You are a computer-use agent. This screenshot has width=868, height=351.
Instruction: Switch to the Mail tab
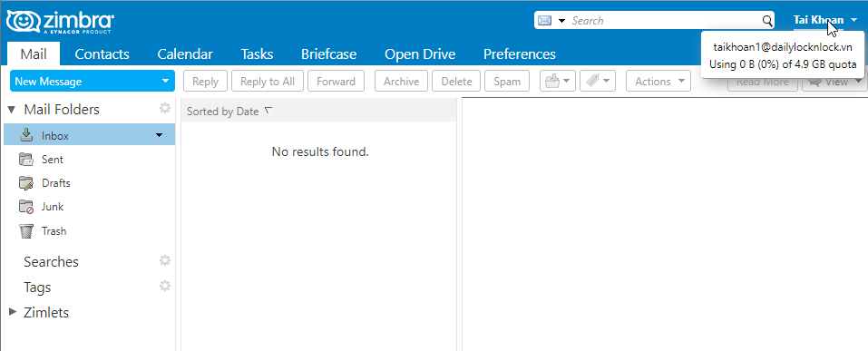34,54
